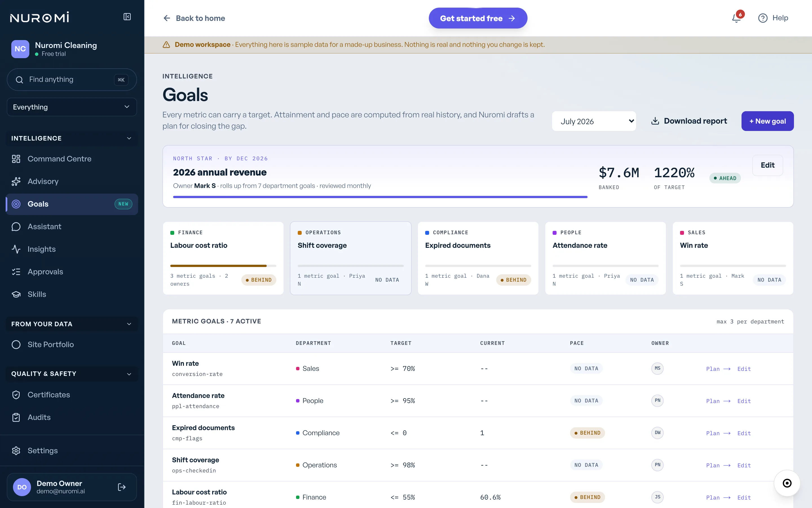Click the NC workspace avatar
This screenshot has width=812, height=508.
coord(20,49)
